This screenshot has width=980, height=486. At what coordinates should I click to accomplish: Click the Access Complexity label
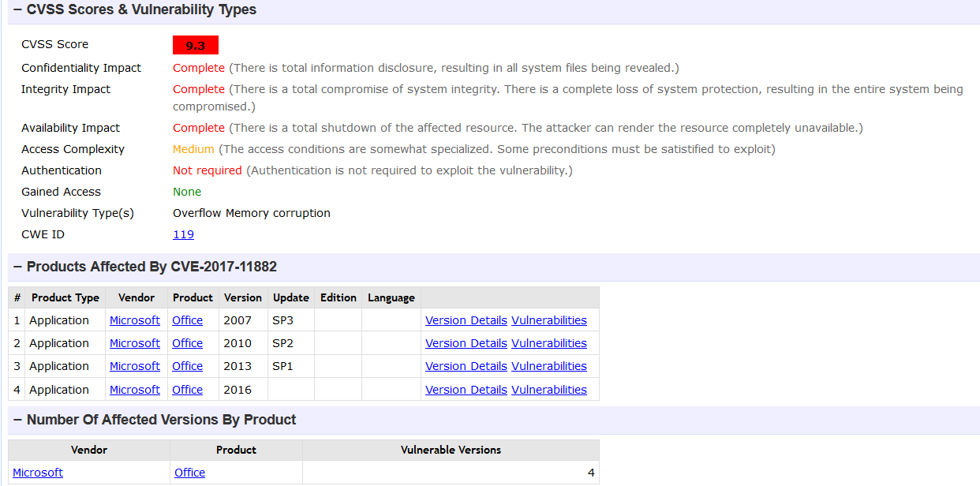pyautogui.click(x=73, y=149)
